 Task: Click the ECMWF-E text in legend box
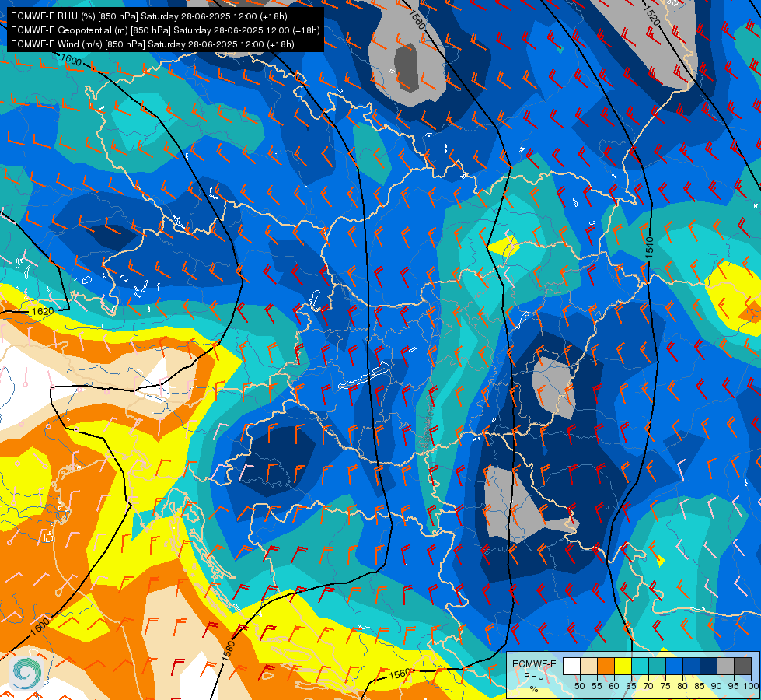(x=534, y=664)
